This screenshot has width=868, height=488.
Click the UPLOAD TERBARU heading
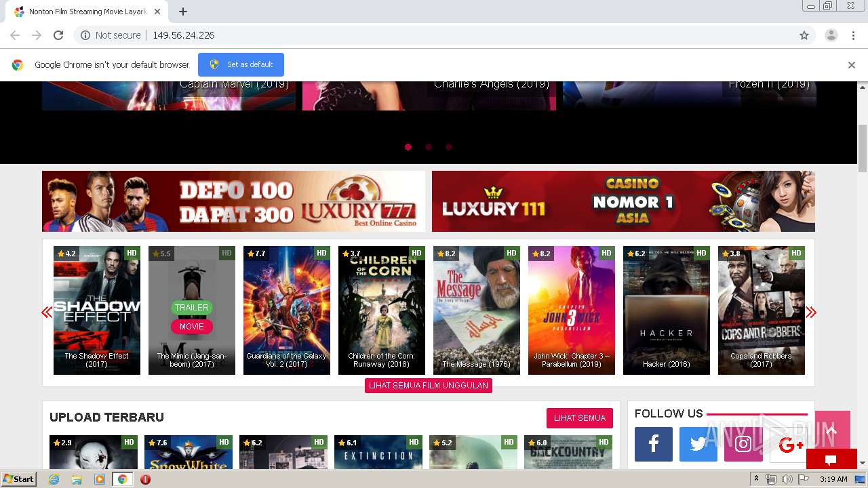106,418
